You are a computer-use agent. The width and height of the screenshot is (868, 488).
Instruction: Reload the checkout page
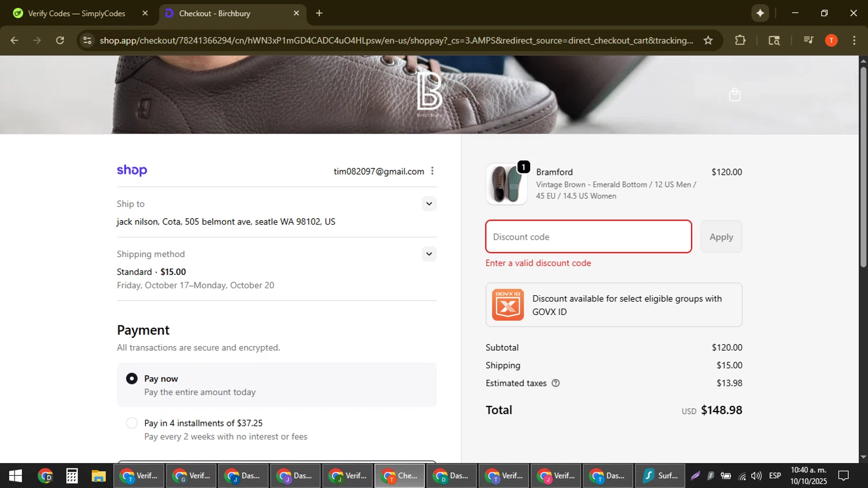point(60,41)
